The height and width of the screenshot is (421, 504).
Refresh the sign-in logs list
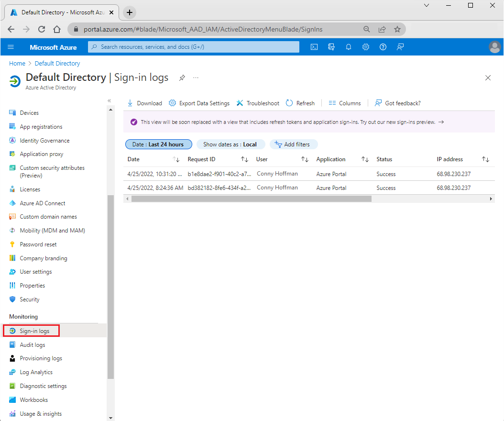click(x=300, y=103)
